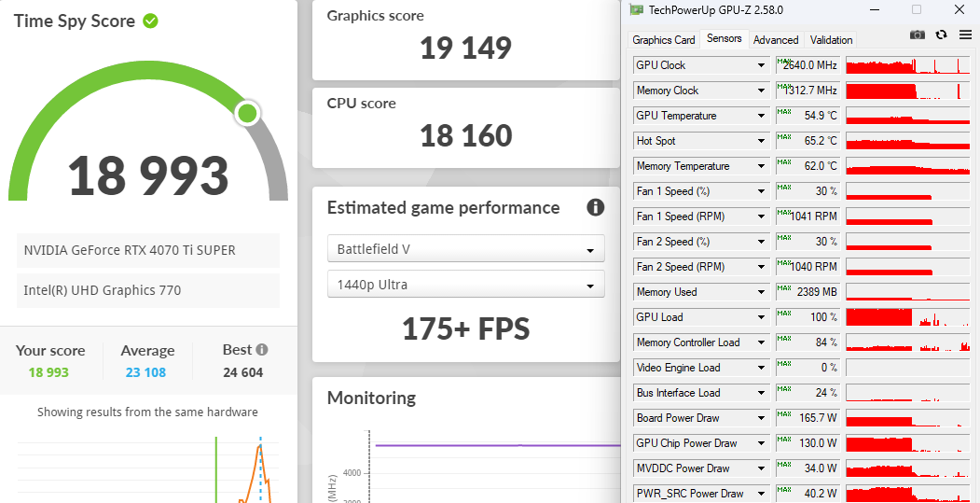
Task: Expand the PWR_SRC Power Draw dropdown
Action: pyautogui.click(x=761, y=494)
